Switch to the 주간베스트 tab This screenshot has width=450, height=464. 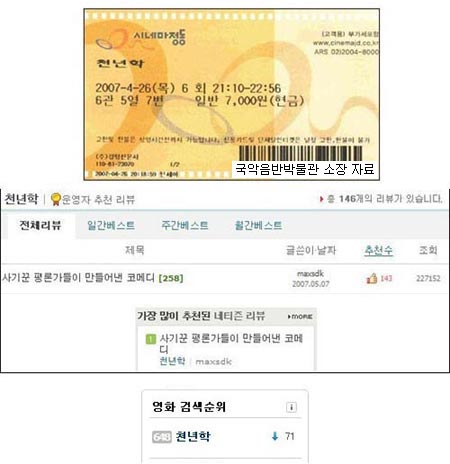(185, 225)
